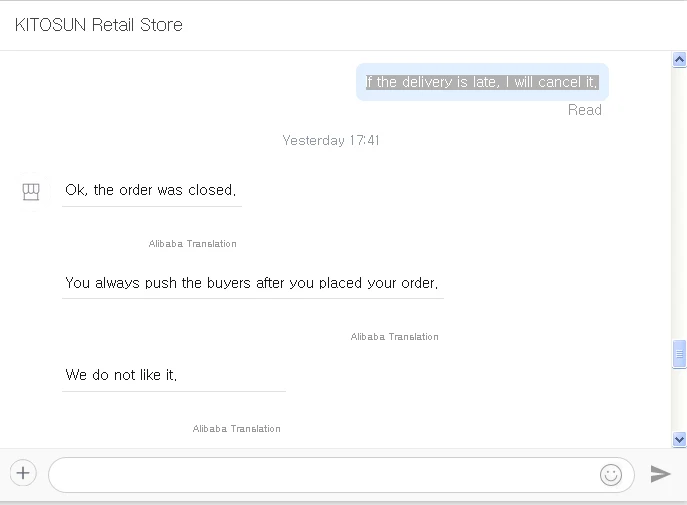This screenshot has width=687, height=505.
Task: Click Alibaba Translation under 'We do not like it'
Action: [x=237, y=429]
